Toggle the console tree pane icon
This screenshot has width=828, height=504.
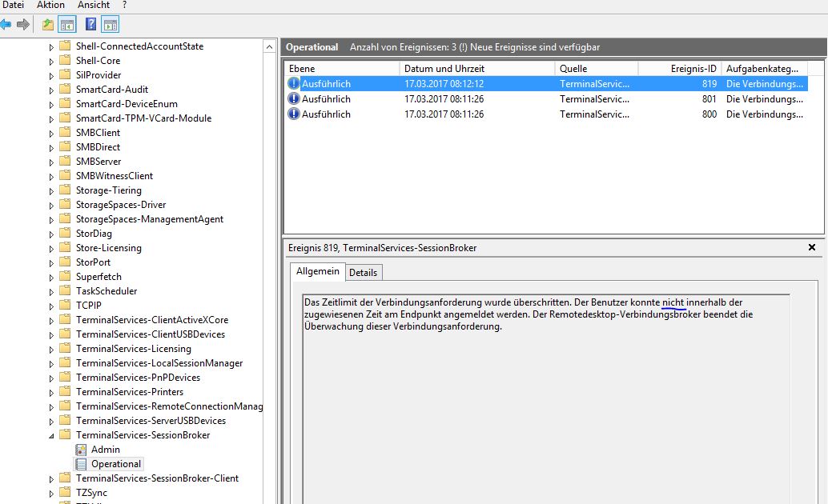click(x=67, y=25)
